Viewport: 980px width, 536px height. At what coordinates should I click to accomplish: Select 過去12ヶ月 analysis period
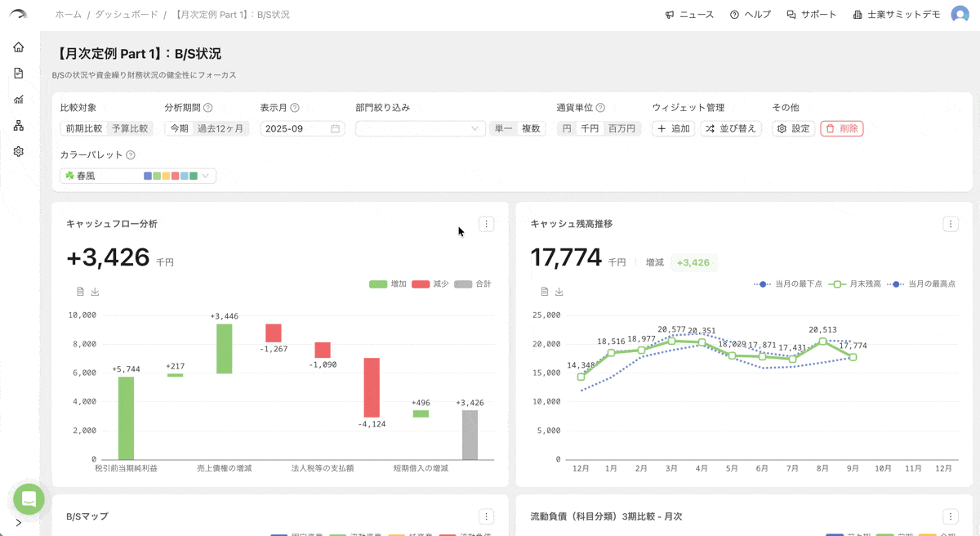coord(220,128)
